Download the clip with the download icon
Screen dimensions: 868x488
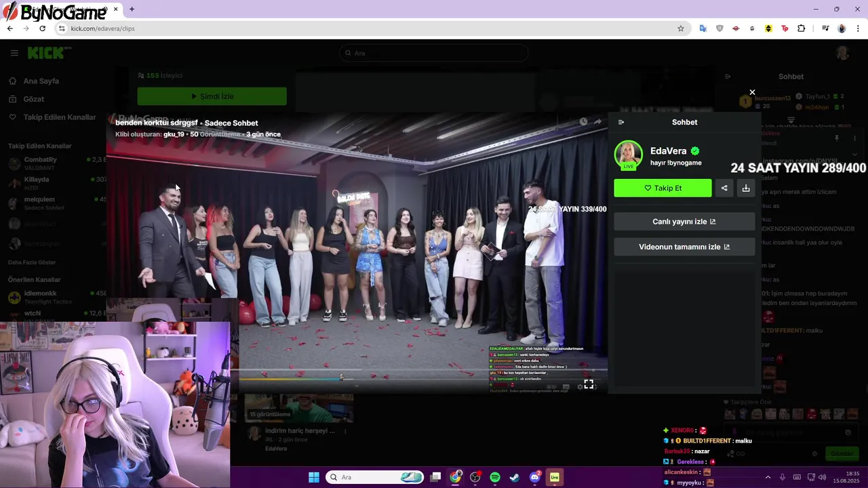[746, 188]
